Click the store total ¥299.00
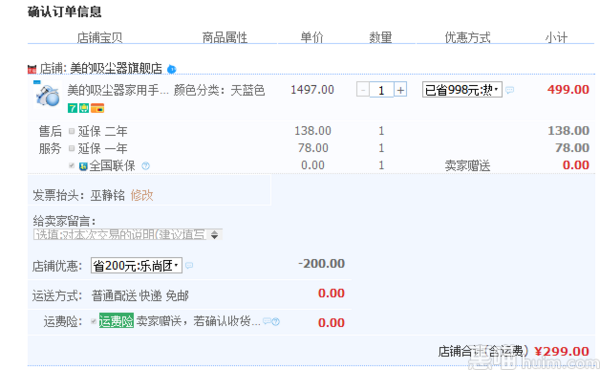 pyautogui.click(x=562, y=351)
